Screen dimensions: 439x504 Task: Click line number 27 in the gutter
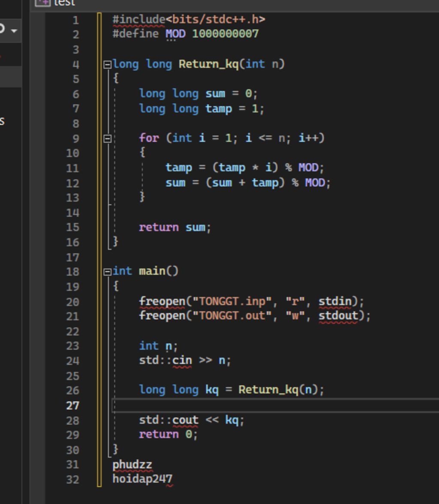pyautogui.click(x=73, y=405)
